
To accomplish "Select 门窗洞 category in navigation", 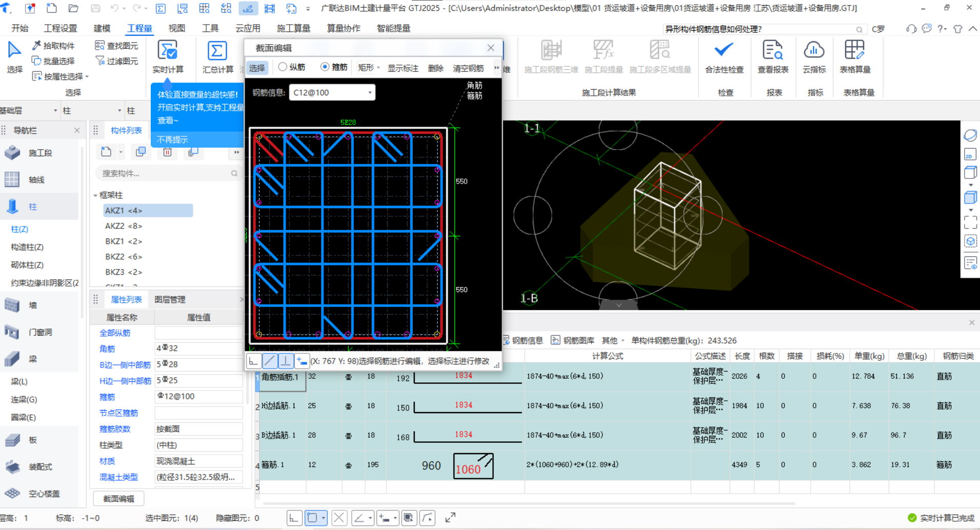I will 40,332.
